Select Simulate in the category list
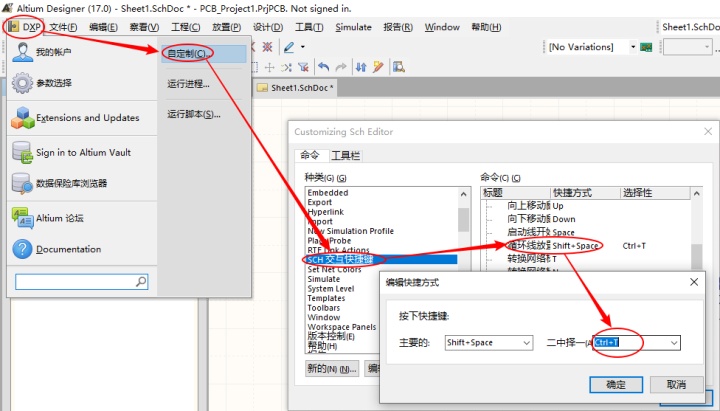 click(x=324, y=279)
